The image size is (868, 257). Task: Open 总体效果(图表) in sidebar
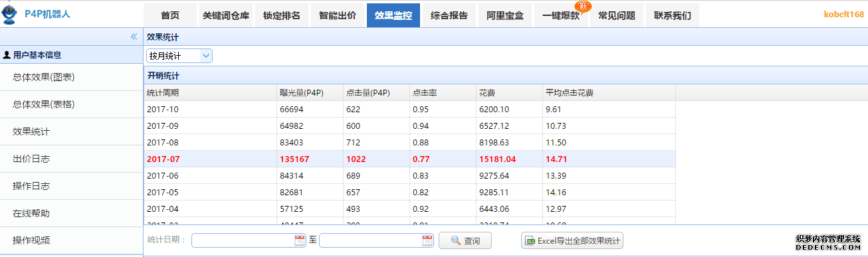click(x=71, y=77)
